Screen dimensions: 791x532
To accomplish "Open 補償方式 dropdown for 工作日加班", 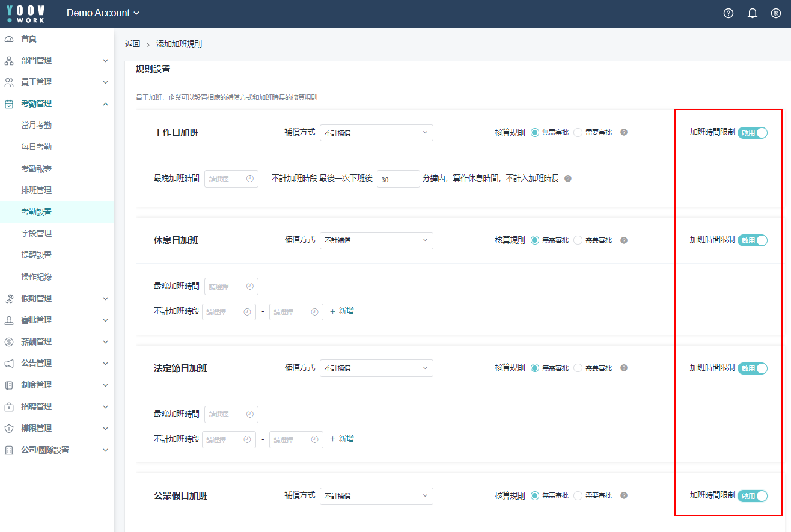I will [376, 133].
